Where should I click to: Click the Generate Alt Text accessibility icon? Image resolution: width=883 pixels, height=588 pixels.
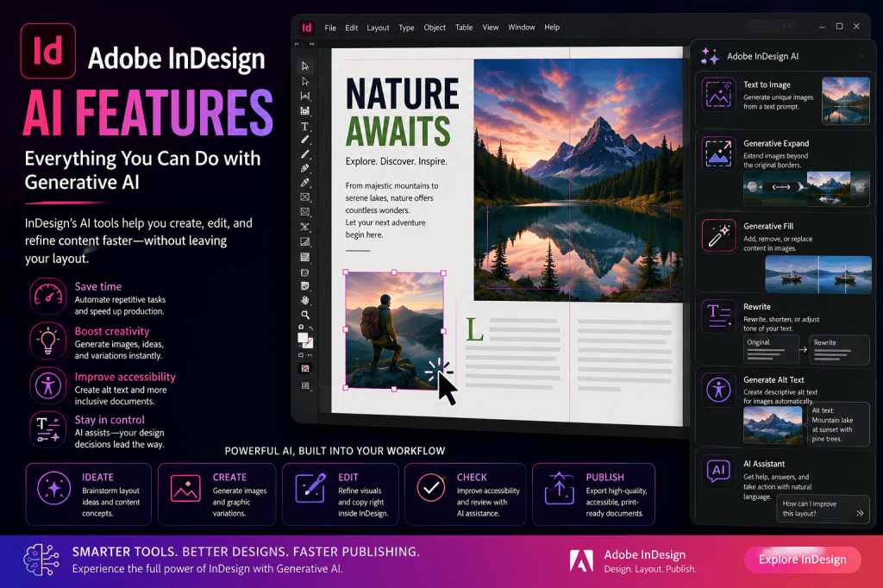pos(718,390)
